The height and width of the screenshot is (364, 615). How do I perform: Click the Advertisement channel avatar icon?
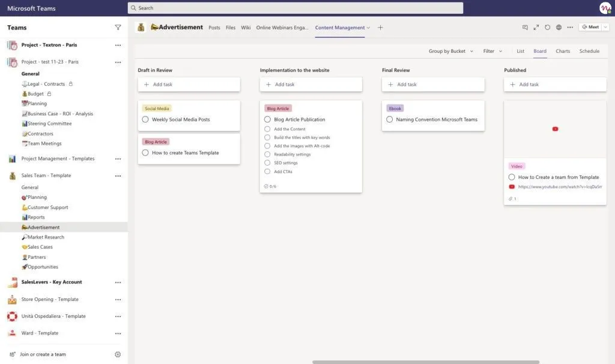[141, 28]
